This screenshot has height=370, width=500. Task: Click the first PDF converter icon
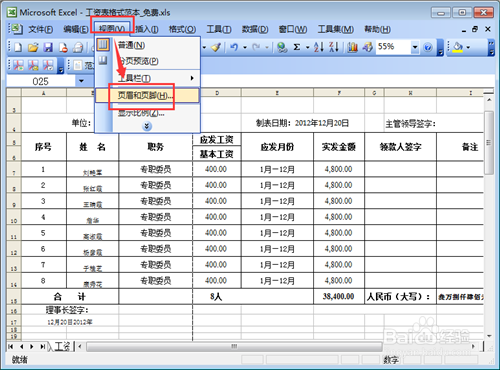coord(18,65)
